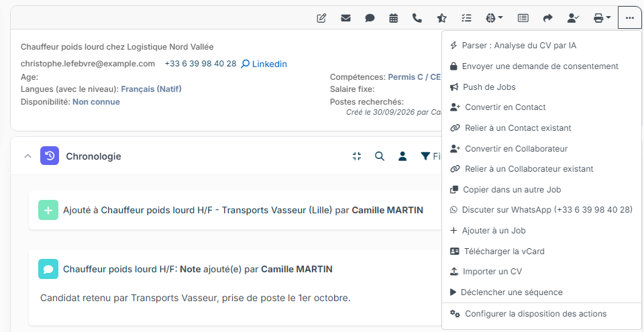Choose Copier dans un autre Job
Viewport: 644px width, 332px height.
coord(542,190)
